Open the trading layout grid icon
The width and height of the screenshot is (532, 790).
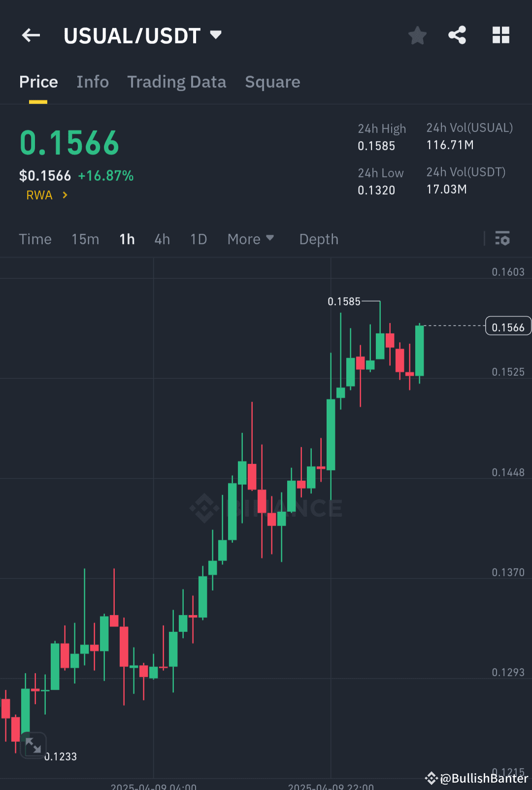click(500, 35)
